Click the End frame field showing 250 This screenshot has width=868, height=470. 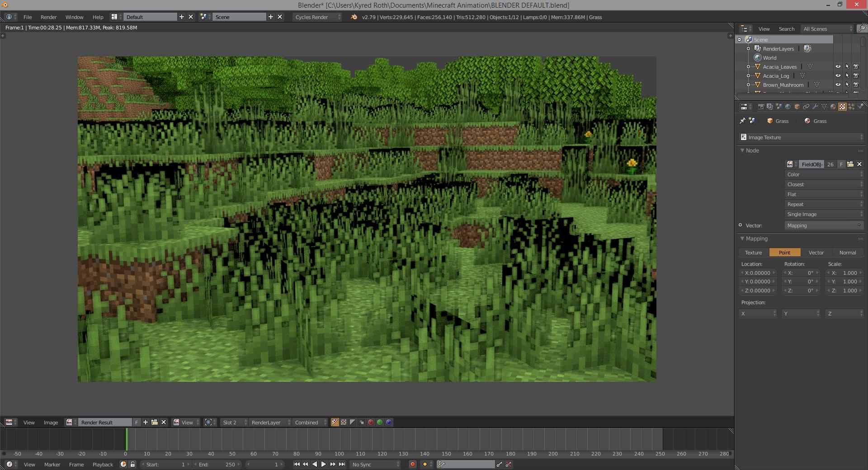[x=217, y=464]
